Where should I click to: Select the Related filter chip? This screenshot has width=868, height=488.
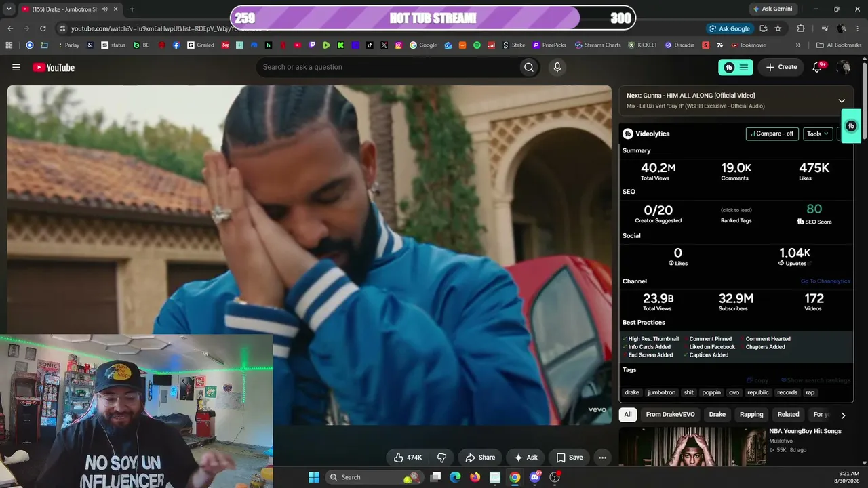[x=788, y=414]
